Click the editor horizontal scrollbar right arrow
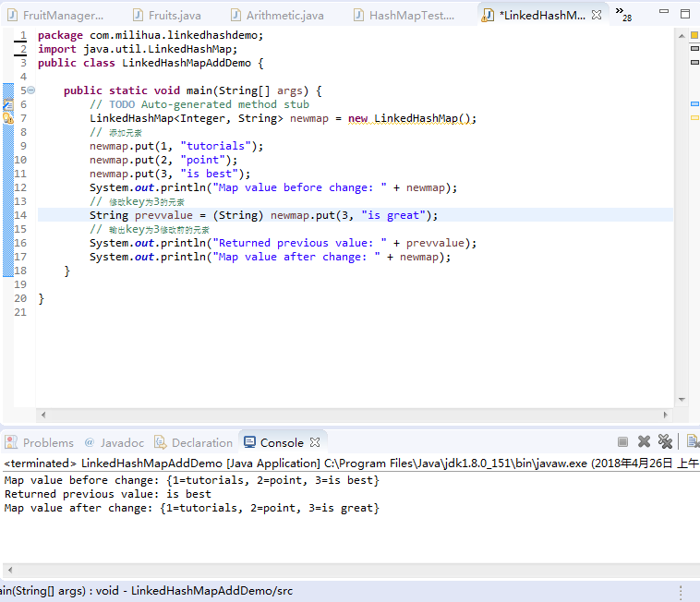The width and height of the screenshot is (700, 602). point(665,415)
